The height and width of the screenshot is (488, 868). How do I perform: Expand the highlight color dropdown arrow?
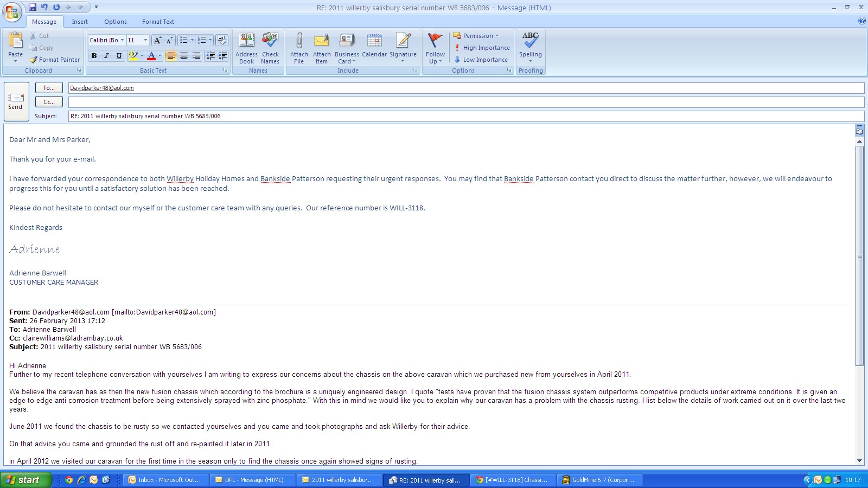142,56
